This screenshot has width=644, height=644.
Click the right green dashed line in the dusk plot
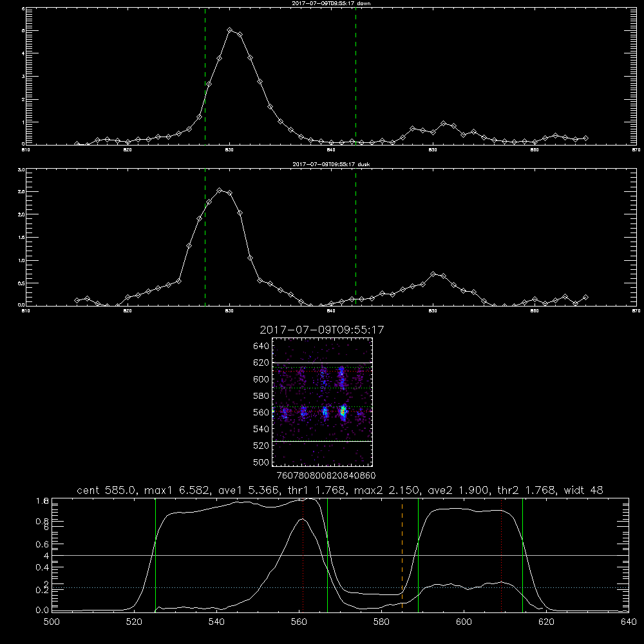pyautogui.click(x=355, y=237)
